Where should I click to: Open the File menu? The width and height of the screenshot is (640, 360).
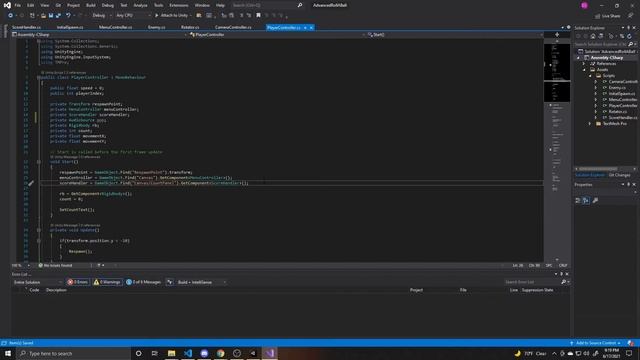click(x=18, y=5)
